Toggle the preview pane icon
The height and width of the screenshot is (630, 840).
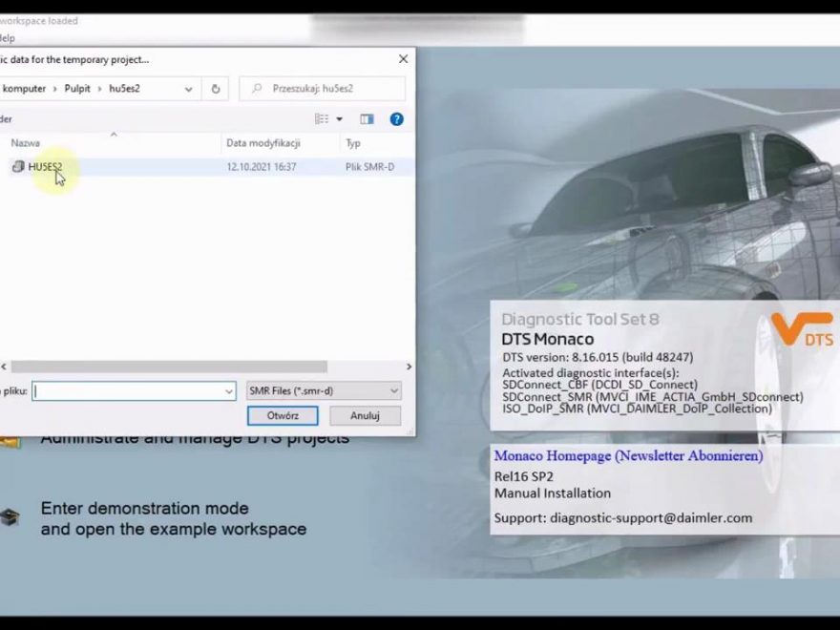367,119
